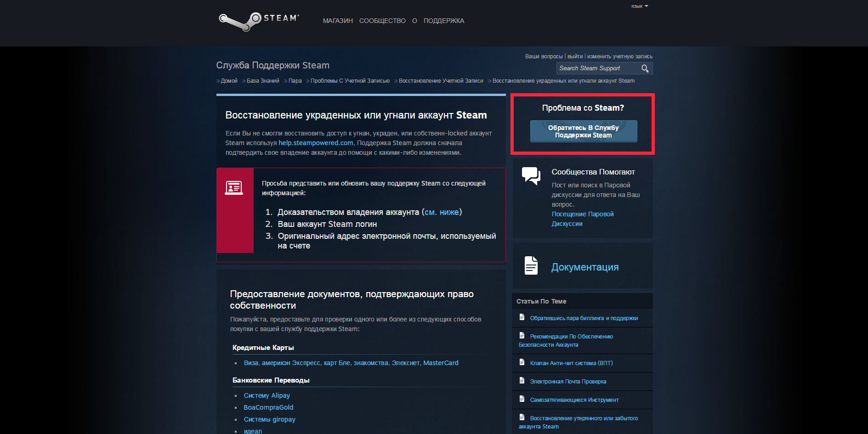Screen dimensions: 868x434
Task: Click the page icon next to Электронная Почта Проверка
Action: [x=522, y=381]
